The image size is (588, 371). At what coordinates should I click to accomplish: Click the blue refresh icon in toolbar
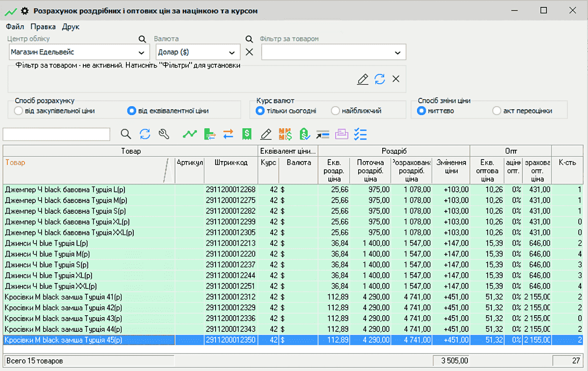[145, 134]
